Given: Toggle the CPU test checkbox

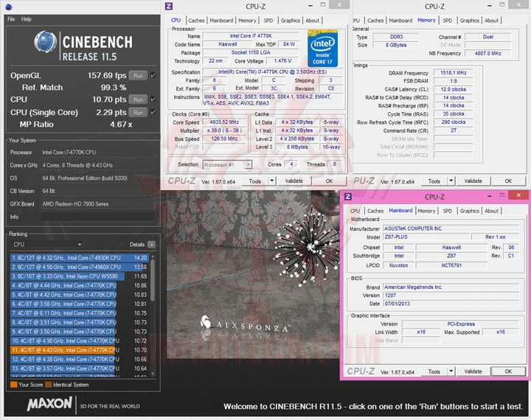Looking at the screenshot, I should tap(153, 99).
